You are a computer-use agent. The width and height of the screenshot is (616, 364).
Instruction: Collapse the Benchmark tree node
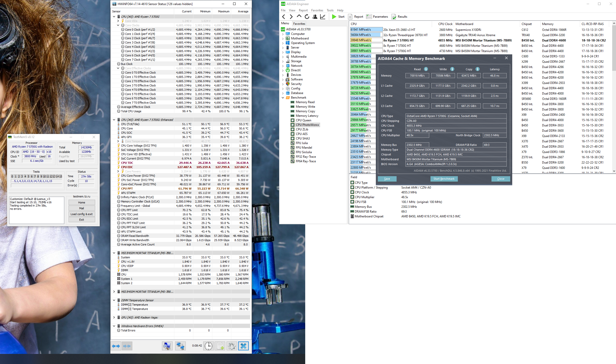(283, 98)
